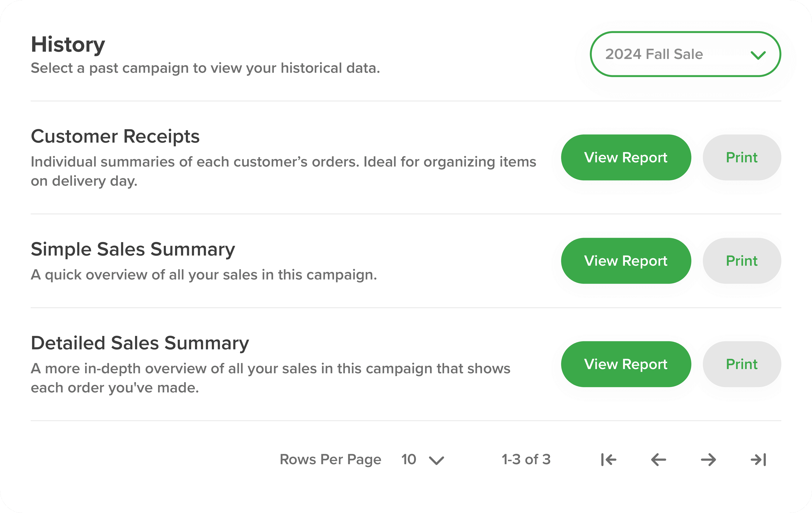Click the green chevron in campaign selector
The height and width of the screenshot is (513, 812).
758,55
